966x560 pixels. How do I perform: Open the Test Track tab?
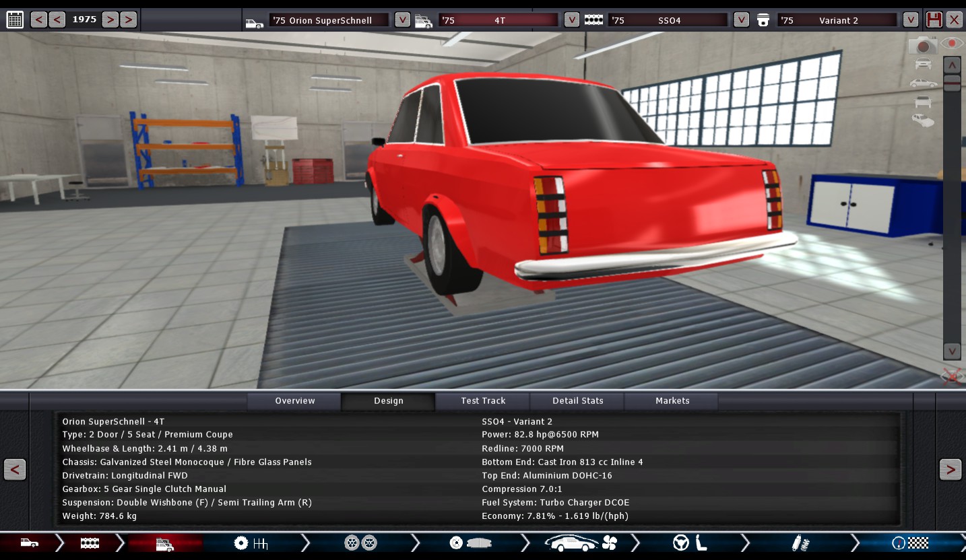(483, 401)
